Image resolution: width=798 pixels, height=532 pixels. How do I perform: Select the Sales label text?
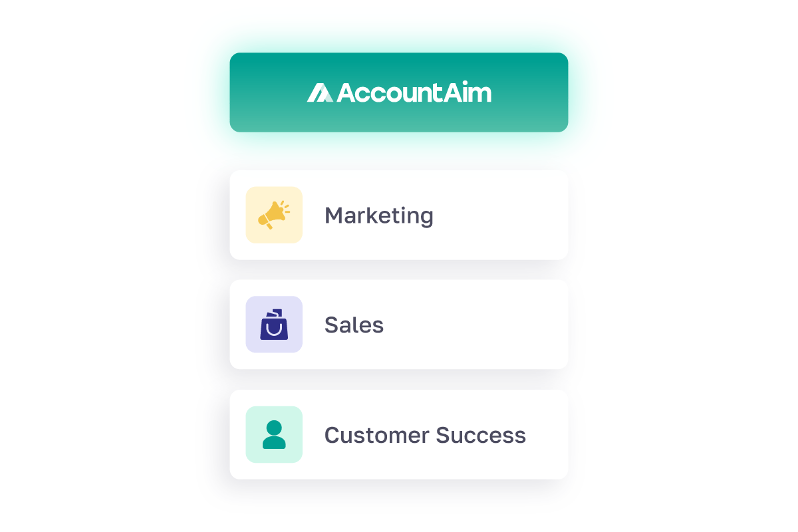click(x=354, y=325)
